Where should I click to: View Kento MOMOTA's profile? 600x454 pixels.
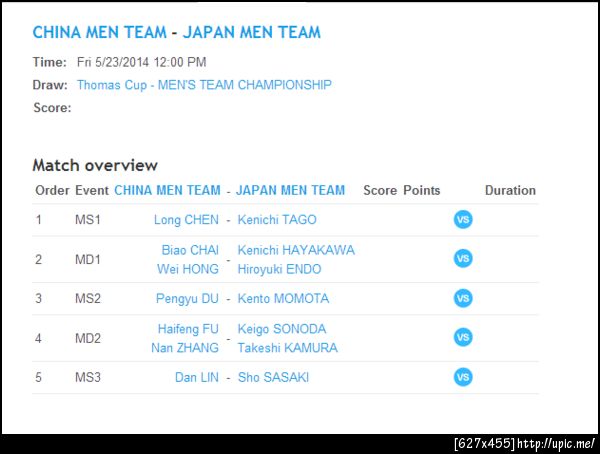click(x=283, y=298)
